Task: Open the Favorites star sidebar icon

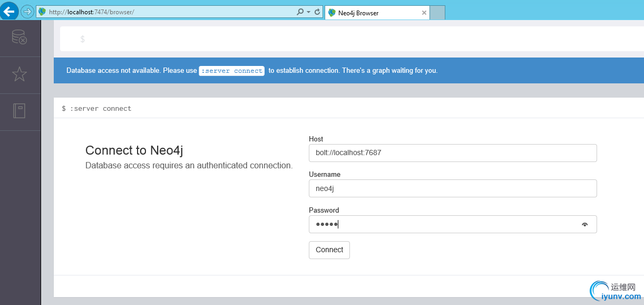Action: click(19, 74)
